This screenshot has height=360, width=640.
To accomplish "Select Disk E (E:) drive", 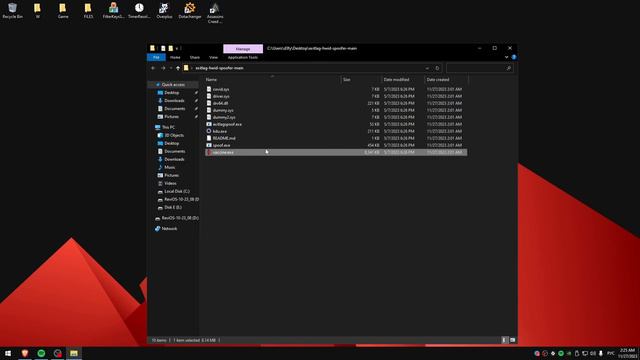I will click(173, 207).
